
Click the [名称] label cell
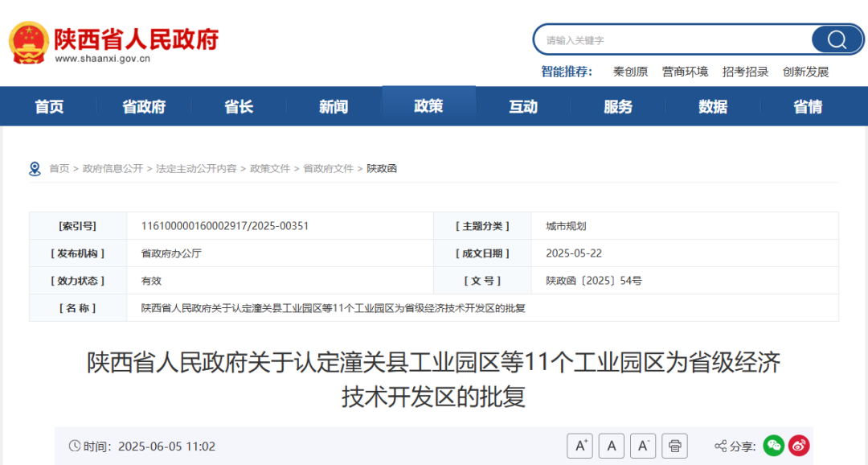pos(77,308)
